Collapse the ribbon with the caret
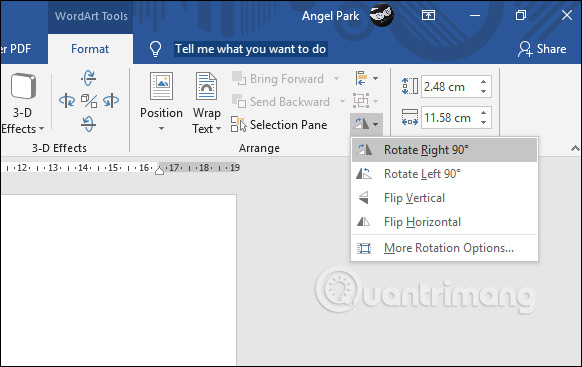 (575, 148)
